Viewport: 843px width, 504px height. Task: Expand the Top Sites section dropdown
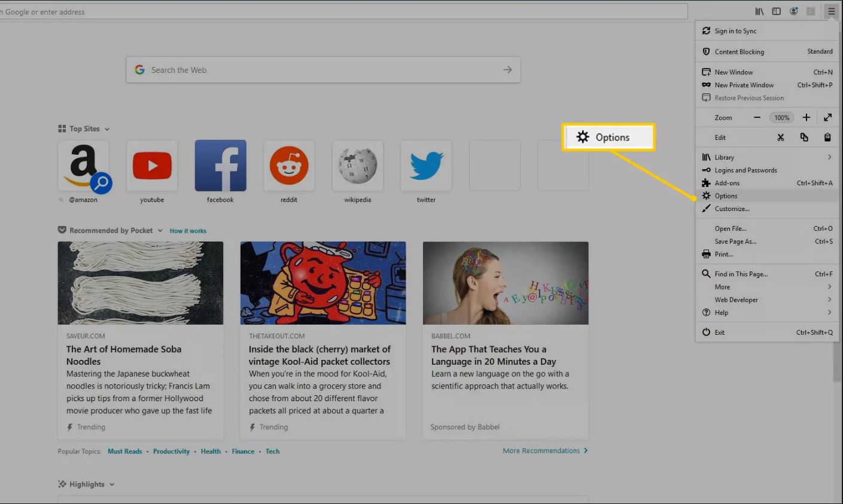coord(107,129)
